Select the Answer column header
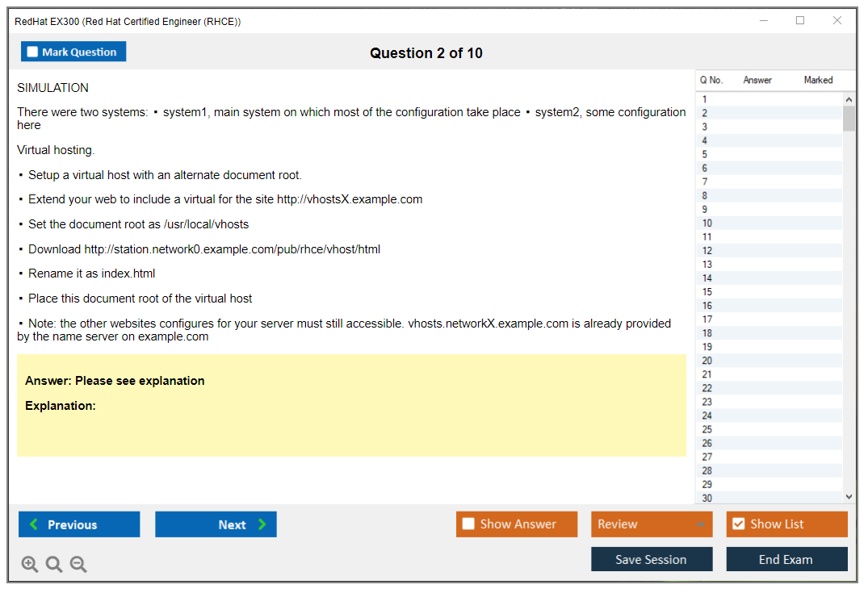 coord(757,80)
